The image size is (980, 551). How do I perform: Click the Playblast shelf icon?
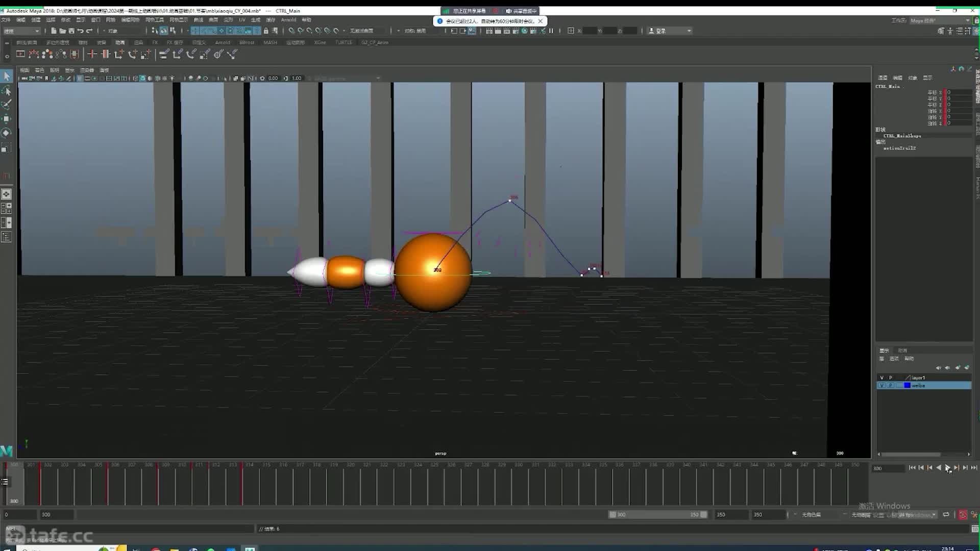click(20, 54)
